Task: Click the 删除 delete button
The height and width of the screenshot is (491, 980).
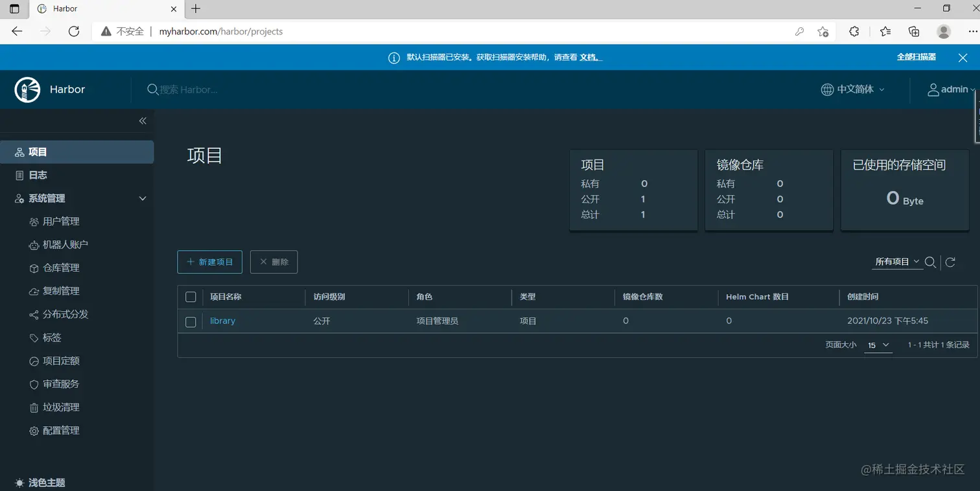Action: coord(274,262)
